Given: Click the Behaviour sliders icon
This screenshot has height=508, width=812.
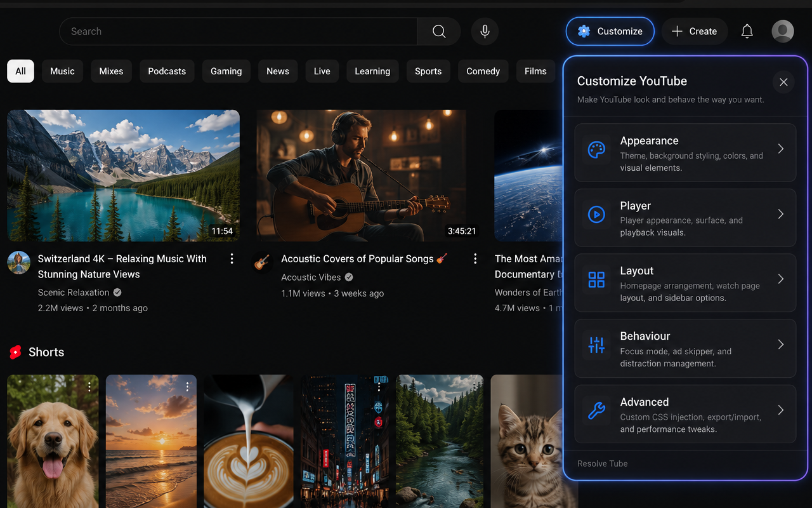Looking at the screenshot, I should pos(596,345).
